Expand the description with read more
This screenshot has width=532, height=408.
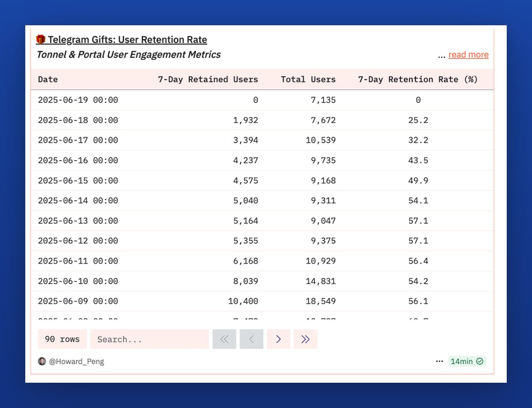(x=468, y=55)
